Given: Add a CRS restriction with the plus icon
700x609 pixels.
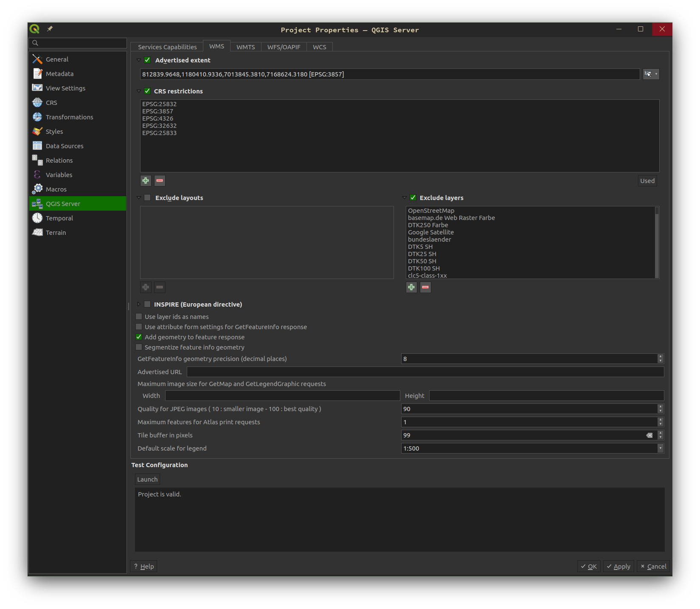Looking at the screenshot, I should (x=146, y=180).
